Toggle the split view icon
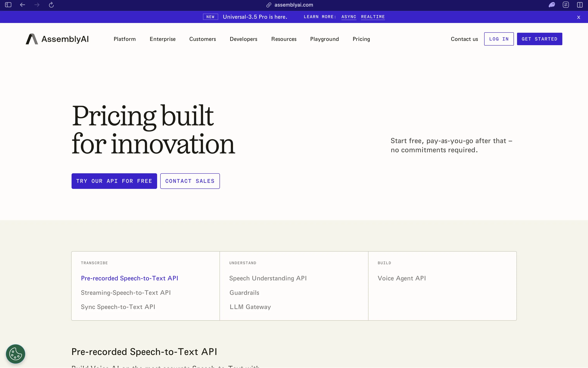 (580, 5)
